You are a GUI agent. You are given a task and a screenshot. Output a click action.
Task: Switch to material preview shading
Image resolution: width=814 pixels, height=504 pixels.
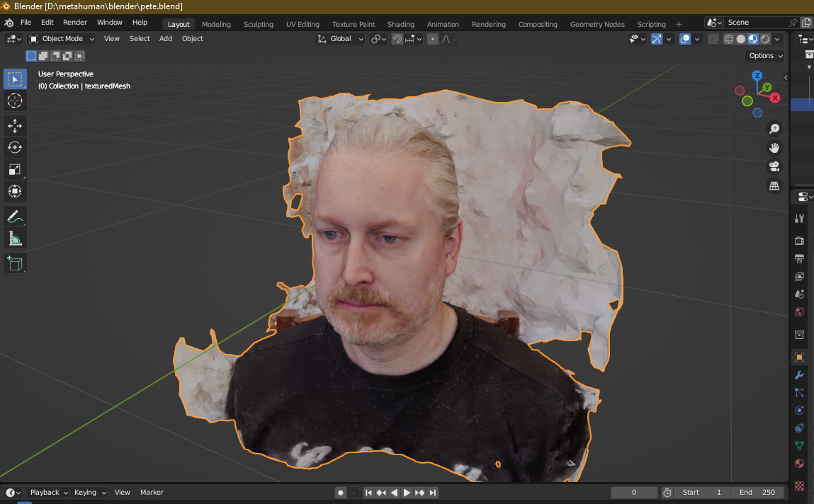pyautogui.click(x=753, y=39)
